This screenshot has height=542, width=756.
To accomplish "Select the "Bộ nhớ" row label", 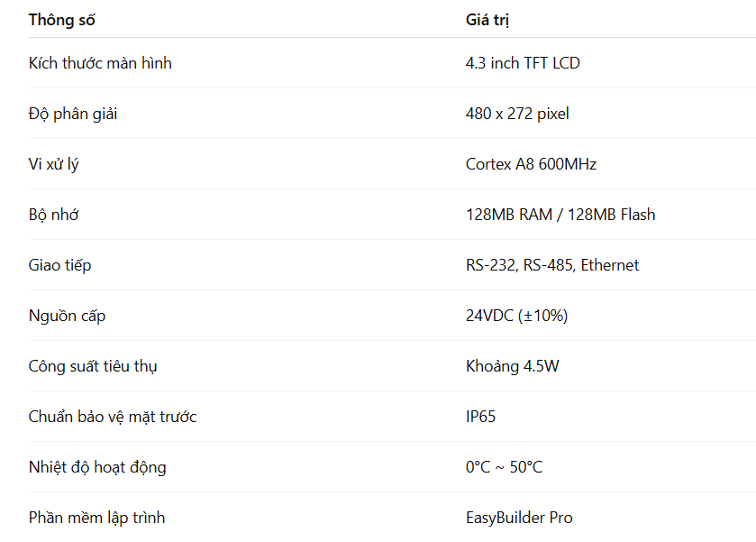I will pos(54,215).
